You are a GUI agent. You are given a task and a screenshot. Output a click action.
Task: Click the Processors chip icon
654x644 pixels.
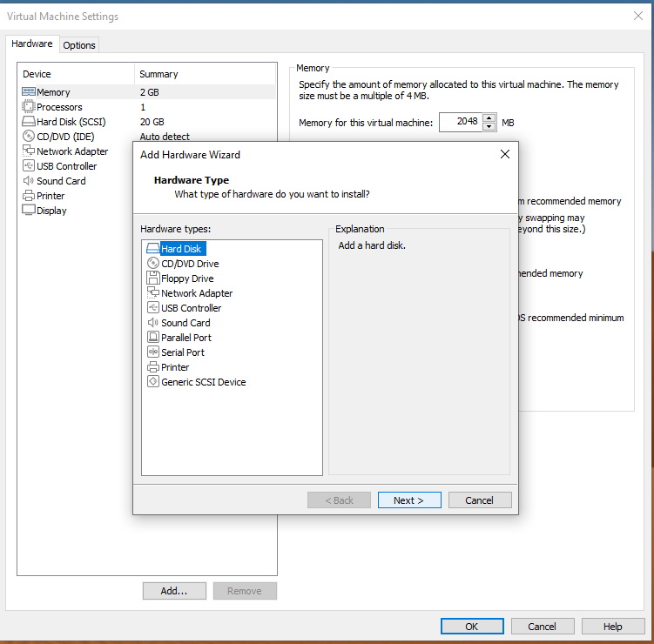pos(29,107)
